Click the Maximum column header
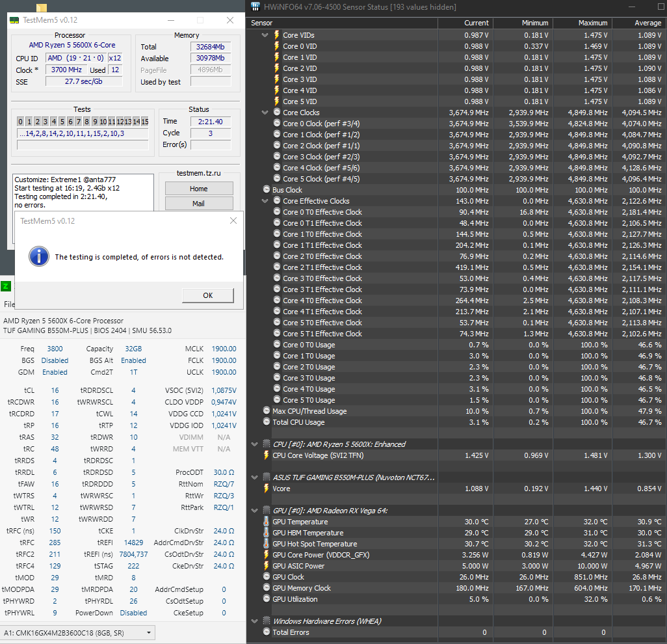This screenshot has width=667, height=644. [582, 23]
